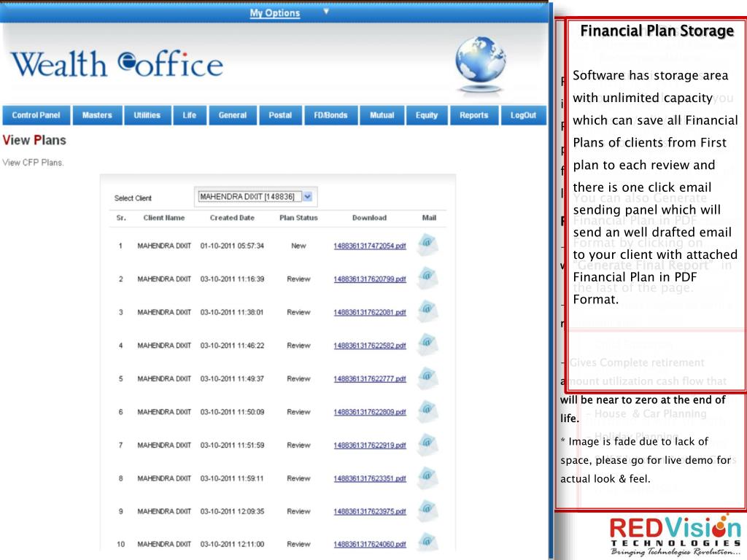The image size is (747, 560).
Task: Mail the plan created 03-10-2011 11:38:01
Action: 427,311
